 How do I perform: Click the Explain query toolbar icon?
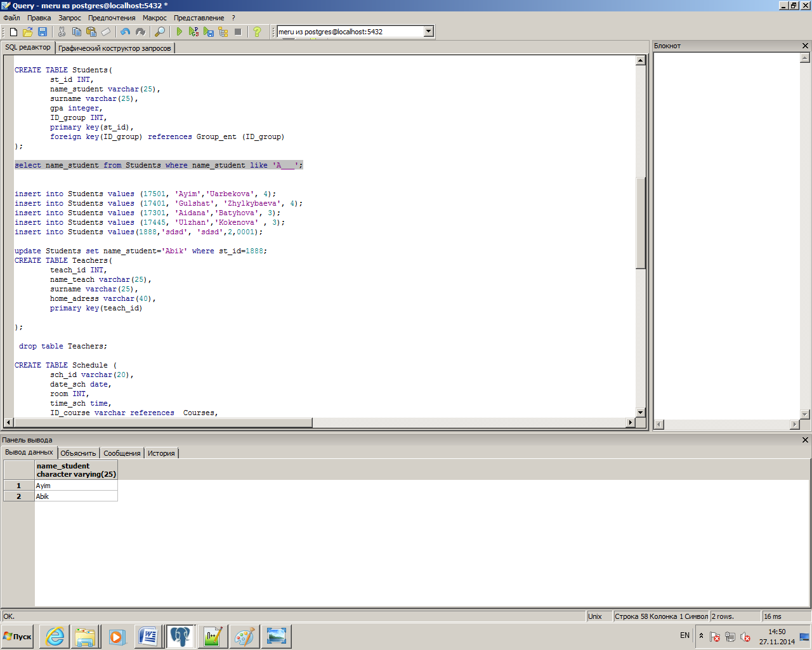(x=223, y=32)
